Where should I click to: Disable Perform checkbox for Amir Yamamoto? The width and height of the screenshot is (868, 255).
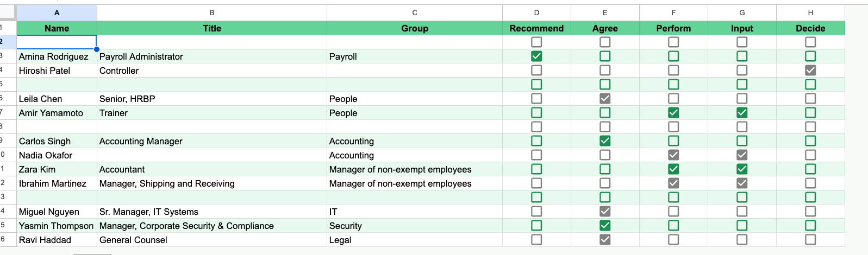click(673, 112)
